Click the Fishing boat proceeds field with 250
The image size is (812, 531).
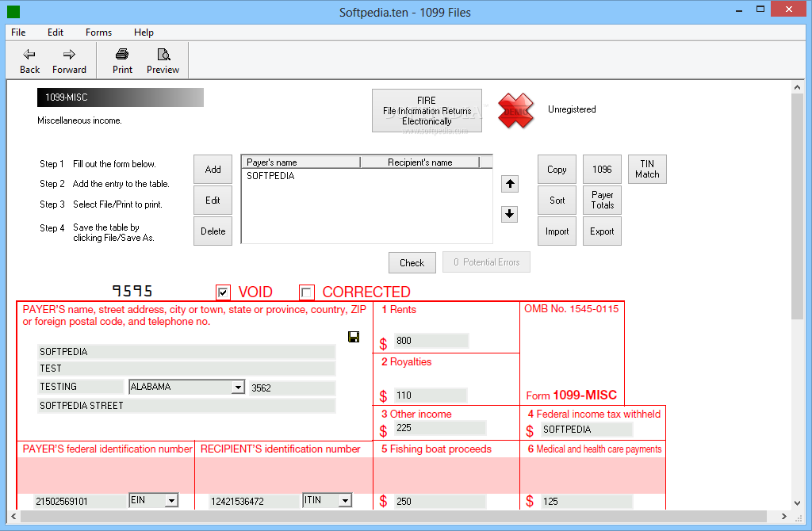(440, 502)
